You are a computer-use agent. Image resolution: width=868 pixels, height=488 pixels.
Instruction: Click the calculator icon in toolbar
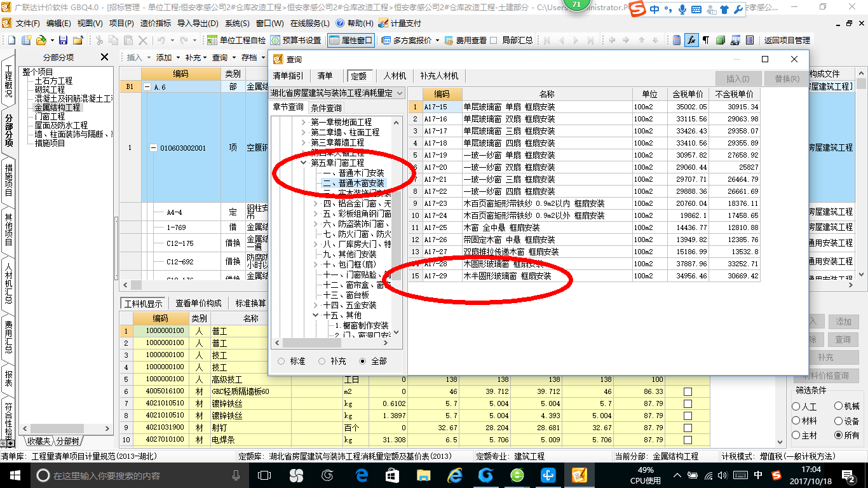677,40
